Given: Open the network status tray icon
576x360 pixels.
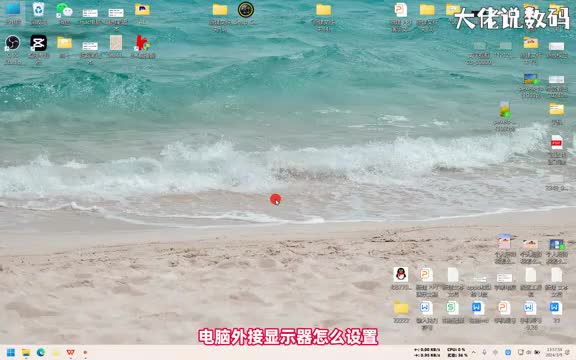Looking at the screenshot, I should [521, 353].
